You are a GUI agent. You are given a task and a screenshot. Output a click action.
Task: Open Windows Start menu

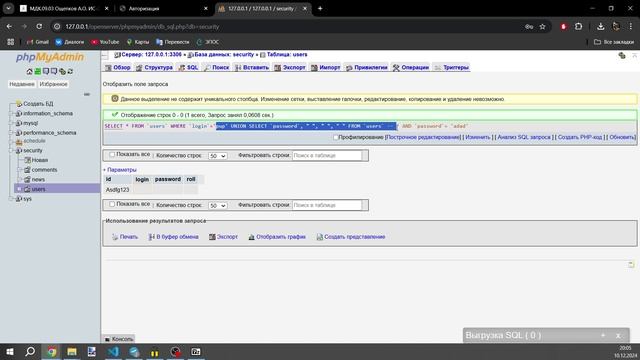9,351
